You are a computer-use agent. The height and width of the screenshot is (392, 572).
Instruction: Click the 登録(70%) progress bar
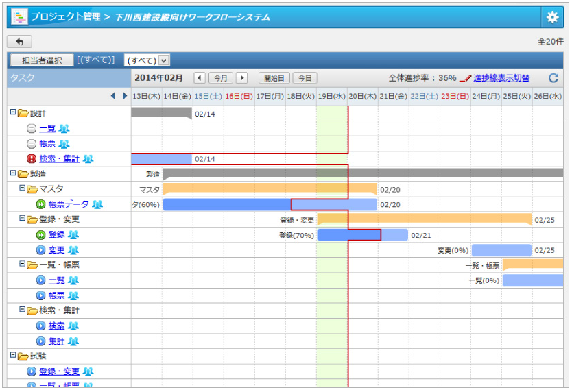click(348, 235)
